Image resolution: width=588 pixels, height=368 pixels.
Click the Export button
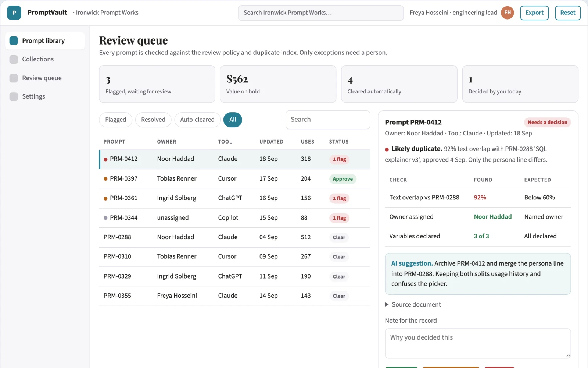pyautogui.click(x=534, y=13)
